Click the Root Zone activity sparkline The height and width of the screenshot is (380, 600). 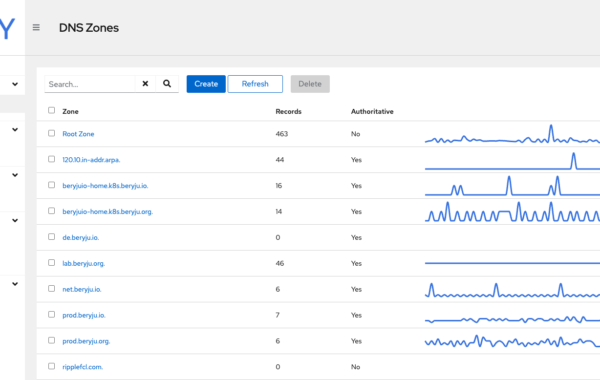click(512, 134)
